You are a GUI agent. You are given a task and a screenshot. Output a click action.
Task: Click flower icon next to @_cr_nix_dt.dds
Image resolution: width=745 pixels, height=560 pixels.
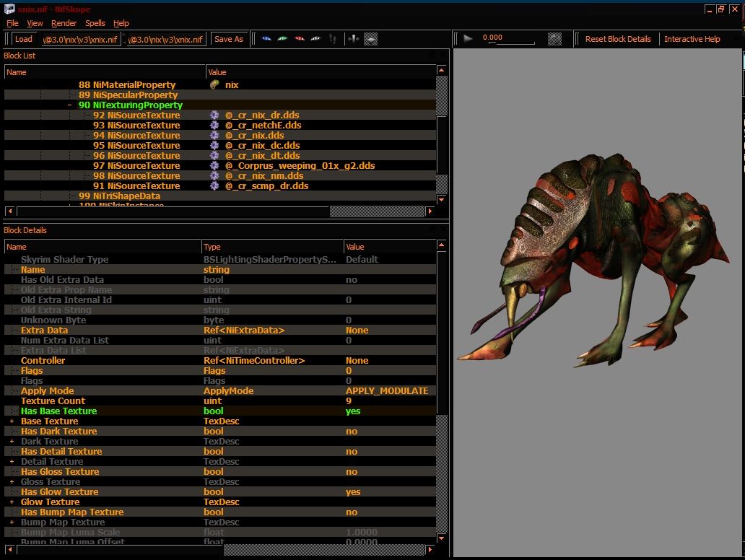(x=214, y=155)
